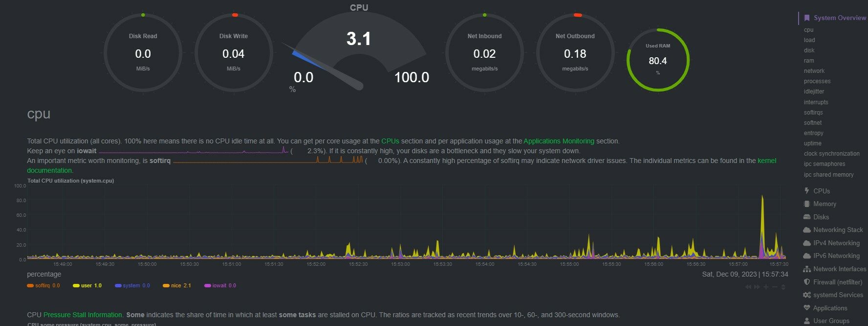The height and width of the screenshot is (326, 868).
Task: Click the chart timestamp Sat, Dec 09, 2023
Action: (x=745, y=274)
